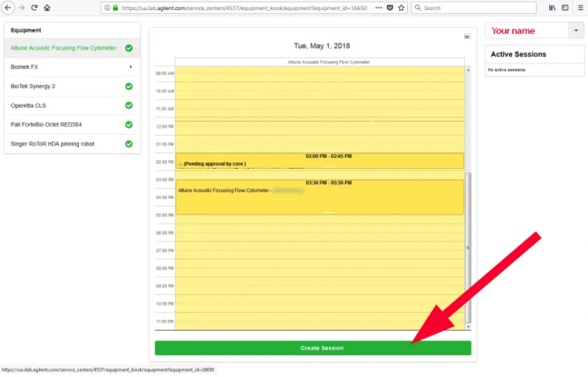Image resolution: width=588 pixels, height=377 pixels.
Task: Go to the browser home page icon
Action: [47, 8]
